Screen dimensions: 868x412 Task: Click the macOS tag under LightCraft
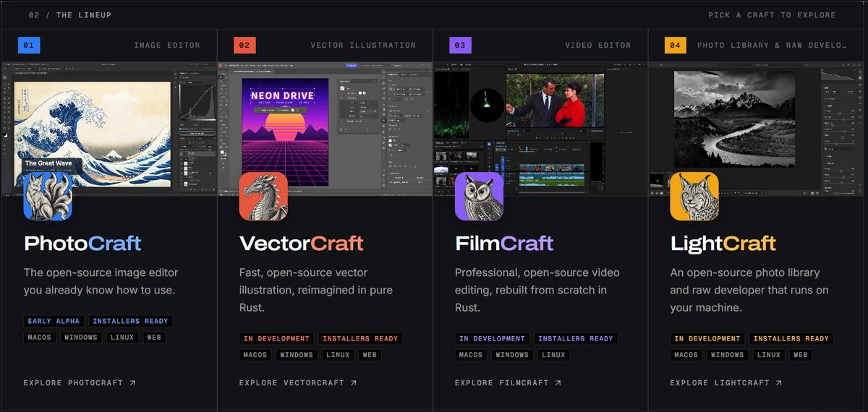coord(686,355)
